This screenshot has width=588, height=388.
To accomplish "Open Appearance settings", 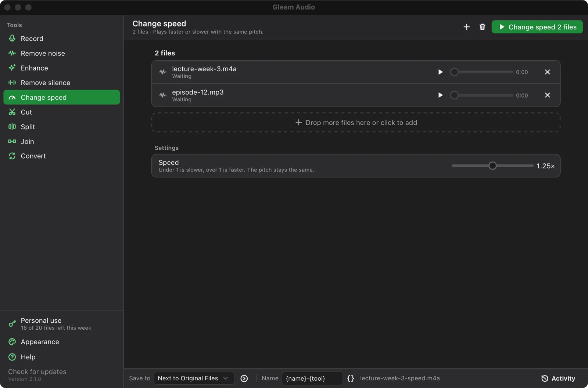I will (x=61, y=342).
